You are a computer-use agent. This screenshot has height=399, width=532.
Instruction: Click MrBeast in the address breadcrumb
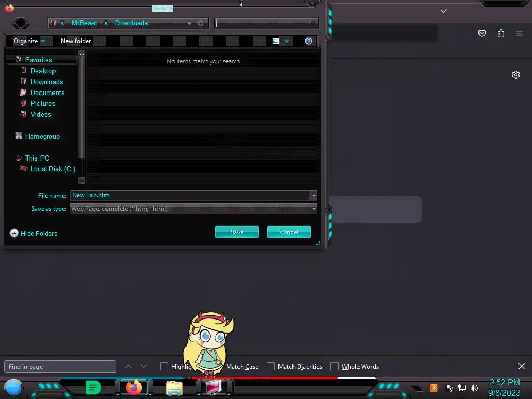click(84, 23)
